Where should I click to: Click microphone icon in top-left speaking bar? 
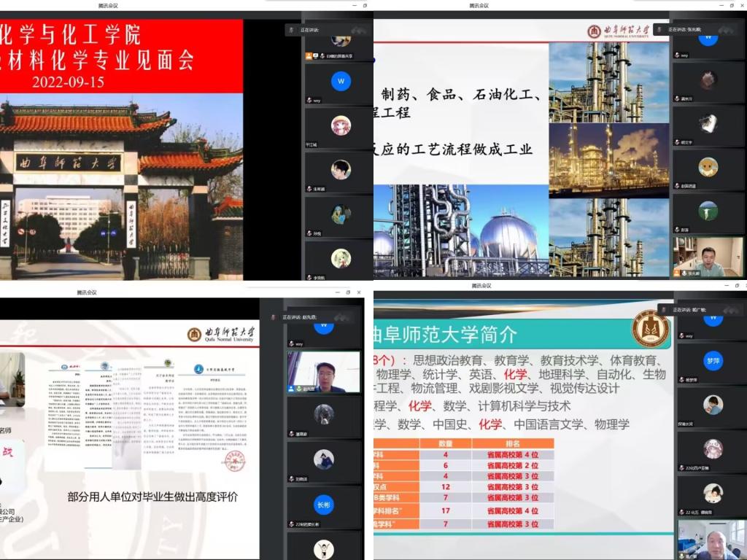pyautogui.click(x=291, y=30)
